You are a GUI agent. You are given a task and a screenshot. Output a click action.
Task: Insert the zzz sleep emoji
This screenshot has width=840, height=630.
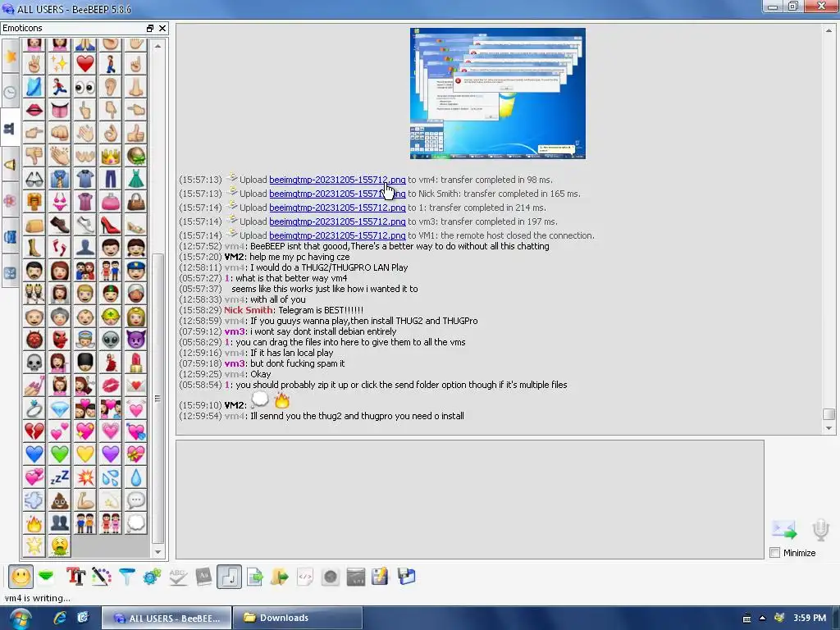pyautogui.click(x=59, y=477)
